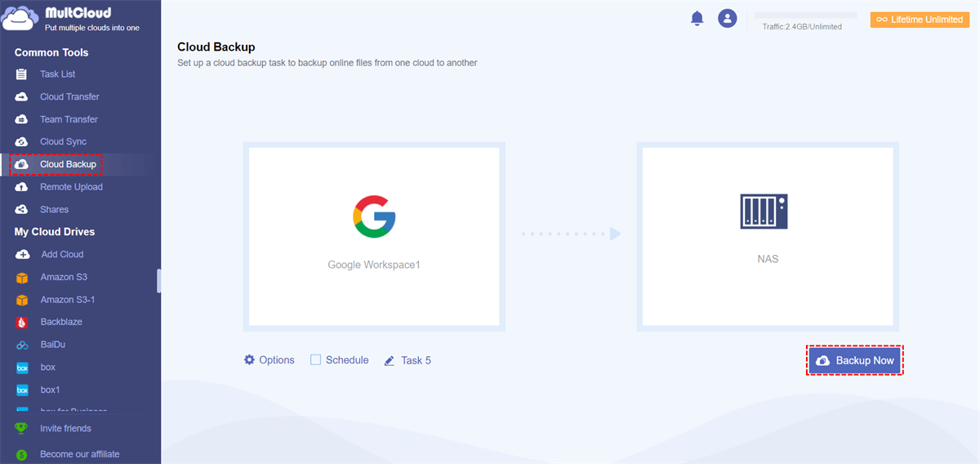This screenshot has height=464, width=980.
Task: Click the traffic usage progress bar
Action: pyautogui.click(x=805, y=15)
